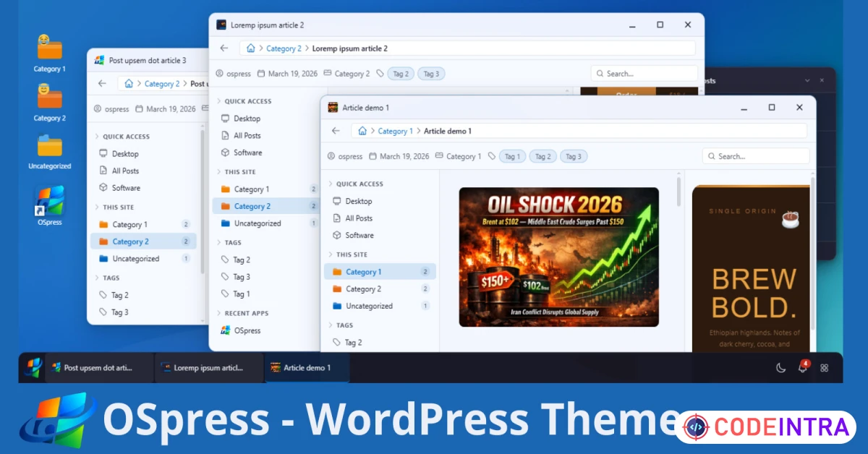The height and width of the screenshot is (454, 868).
Task: Open the Brew Bold coffee card
Action: pos(751,269)
